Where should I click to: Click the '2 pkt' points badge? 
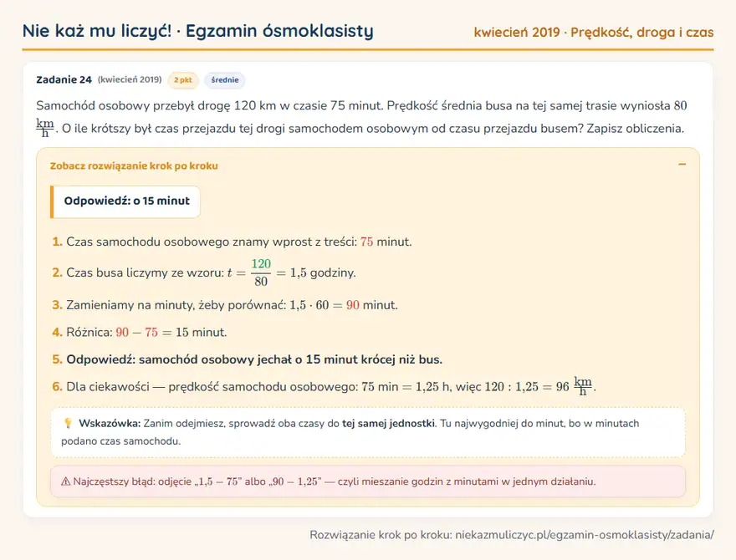[183, 80]
